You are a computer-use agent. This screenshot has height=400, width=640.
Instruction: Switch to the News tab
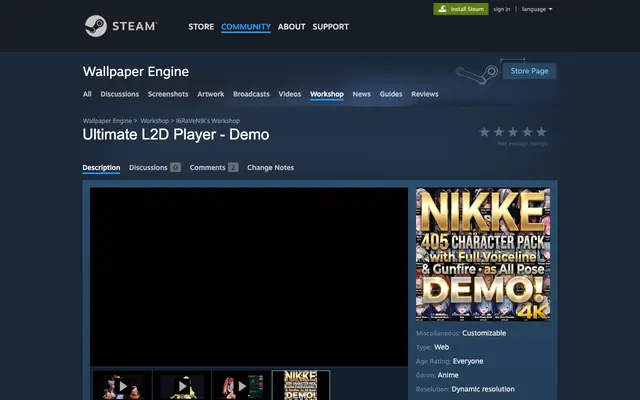point(361,94)
